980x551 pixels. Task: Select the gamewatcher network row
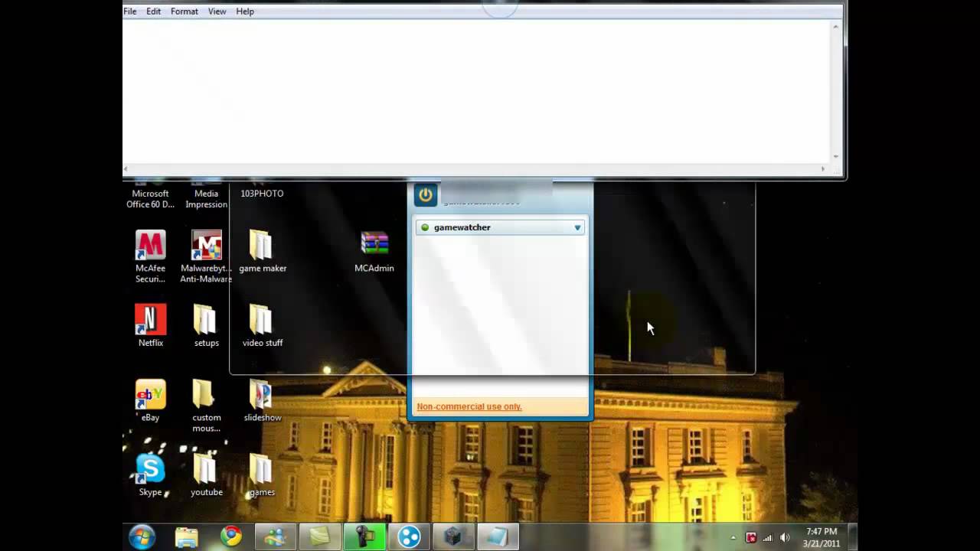pyautogui.click(x=501, y=227)
